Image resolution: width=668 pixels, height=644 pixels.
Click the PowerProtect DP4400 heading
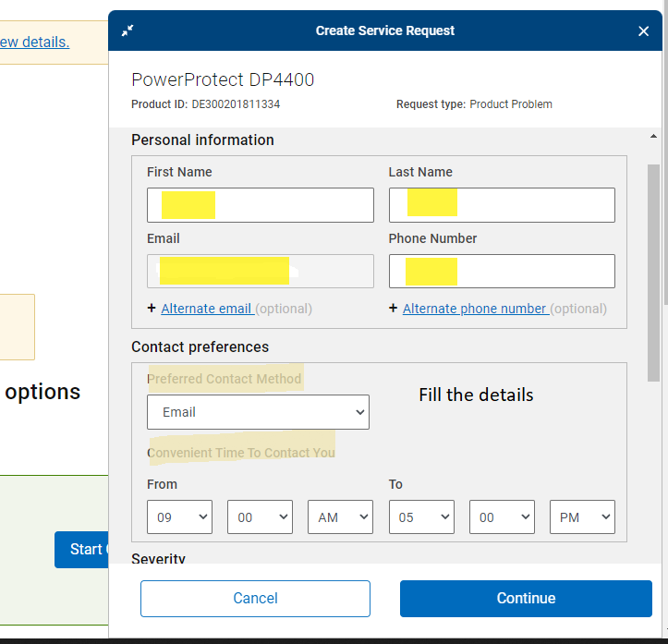point(223,79)
